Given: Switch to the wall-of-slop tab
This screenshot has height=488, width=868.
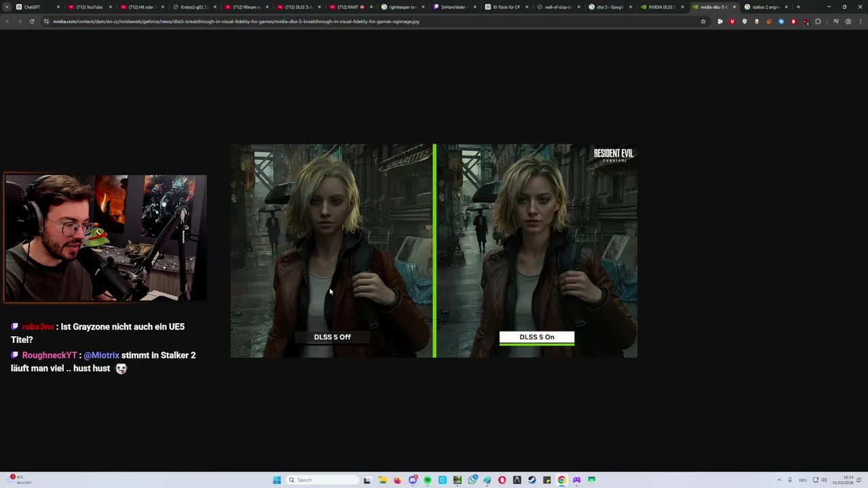Looking at the screenshot, I should 557,7.
